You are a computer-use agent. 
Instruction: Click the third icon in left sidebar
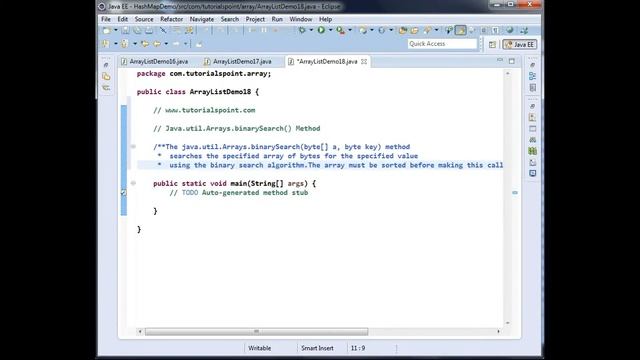(x=106, y=88)
